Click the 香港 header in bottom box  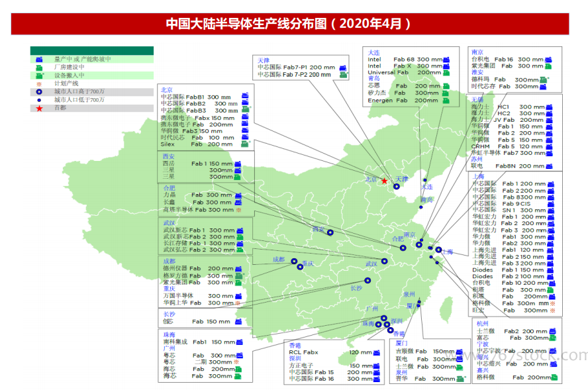pyautogui.click(x=295, y=346)
